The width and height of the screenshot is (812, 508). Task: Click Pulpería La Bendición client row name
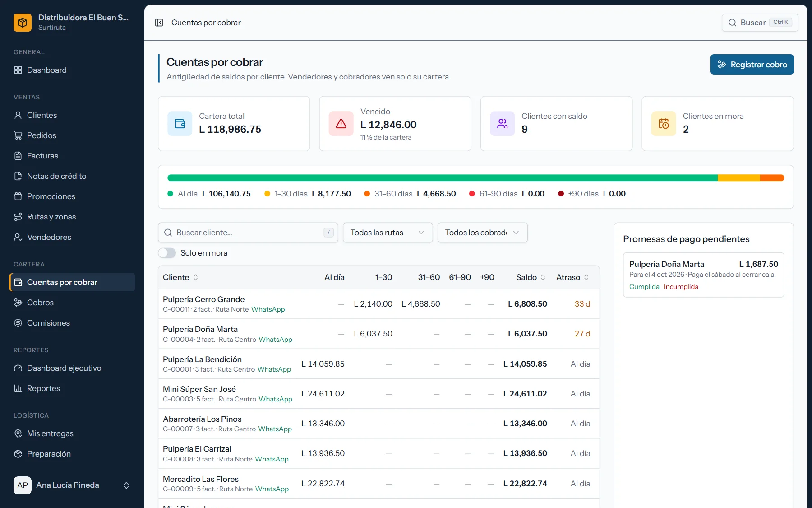pyautogui.click(x=202, y=359)
